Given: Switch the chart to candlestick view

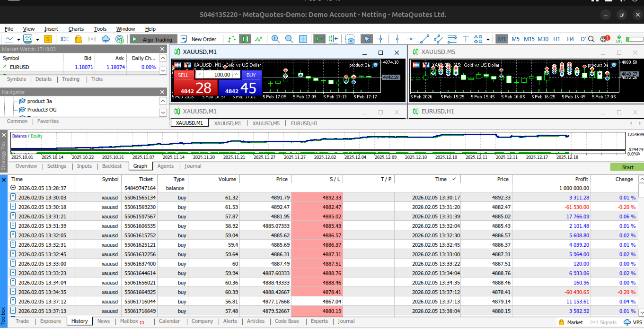Looking at the screenshot, I should [x=245, y=39].
